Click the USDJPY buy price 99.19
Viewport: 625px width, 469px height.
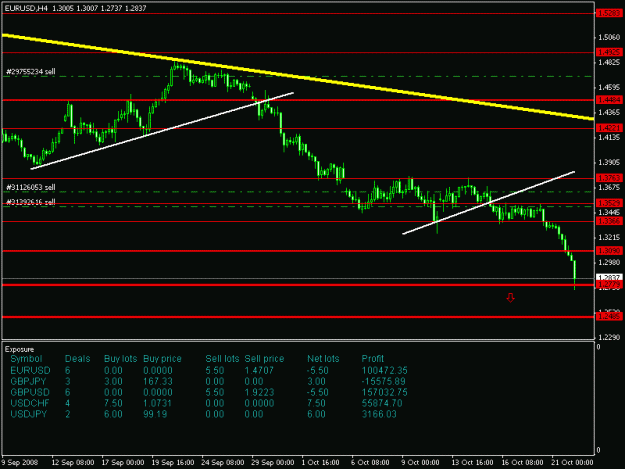pos(155,414)
